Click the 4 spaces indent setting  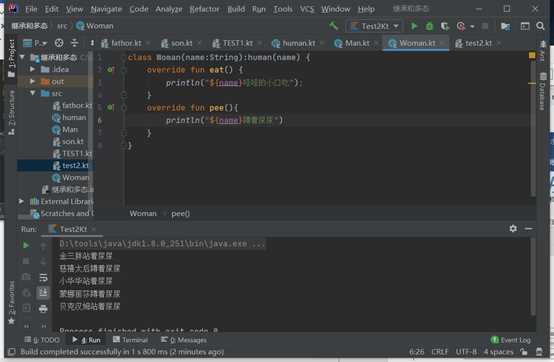(498, 351)
